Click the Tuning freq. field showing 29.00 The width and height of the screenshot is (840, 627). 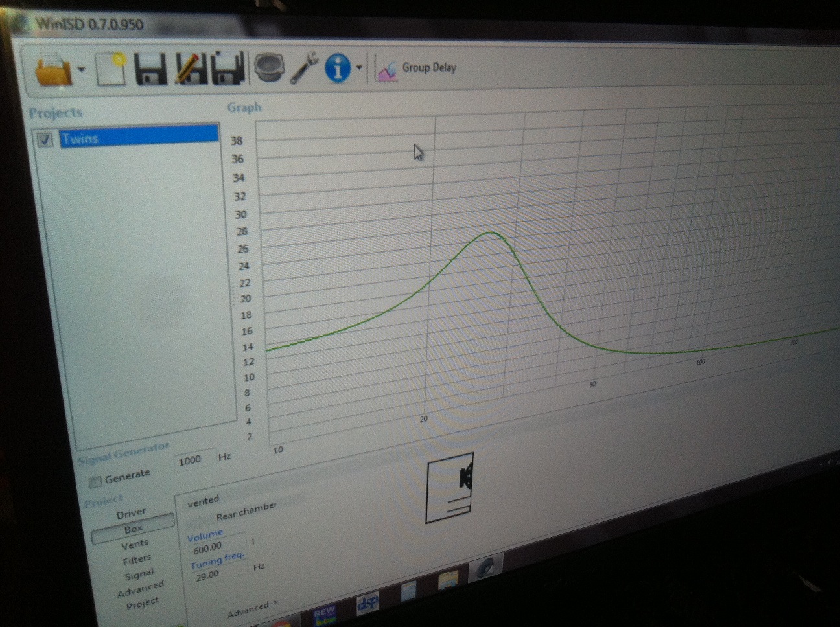(x=218, y=574)
